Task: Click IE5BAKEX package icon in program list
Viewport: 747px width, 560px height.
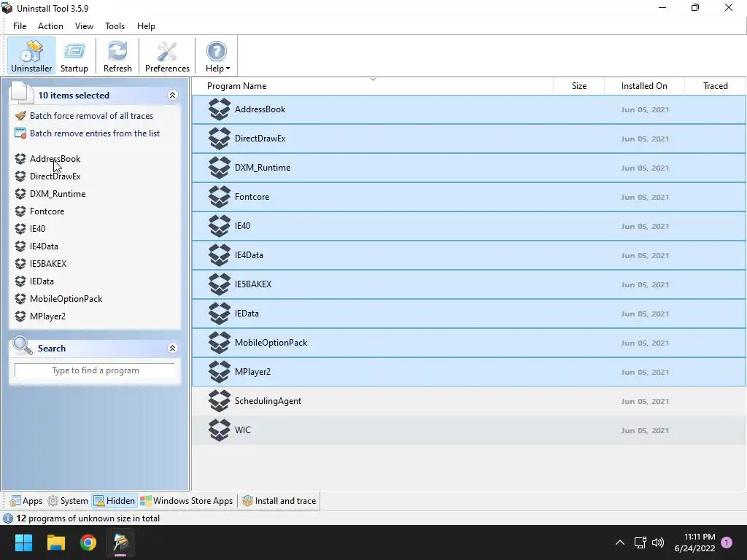Action: click(220, 284)
